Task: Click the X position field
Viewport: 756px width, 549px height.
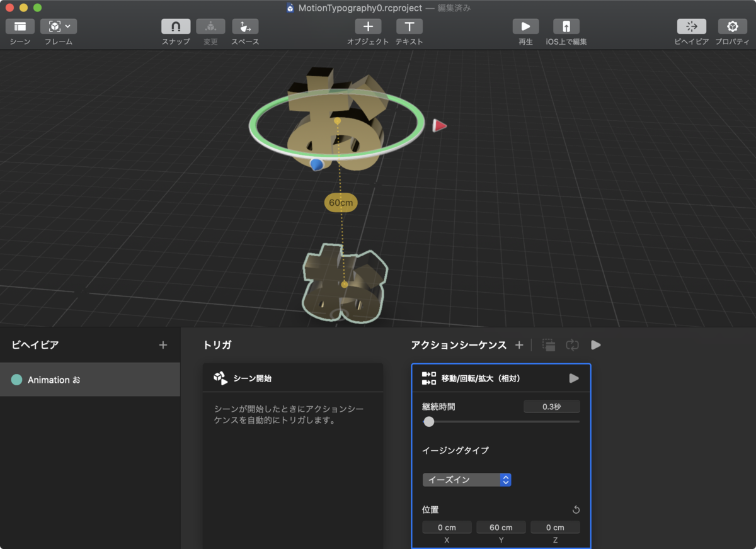Action: click(x=447, y=528)
